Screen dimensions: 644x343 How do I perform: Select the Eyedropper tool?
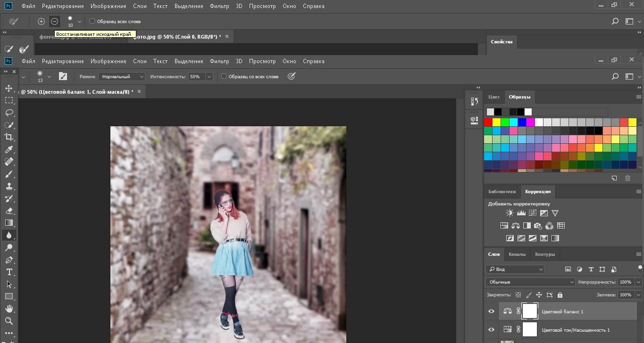click(9, 150)
